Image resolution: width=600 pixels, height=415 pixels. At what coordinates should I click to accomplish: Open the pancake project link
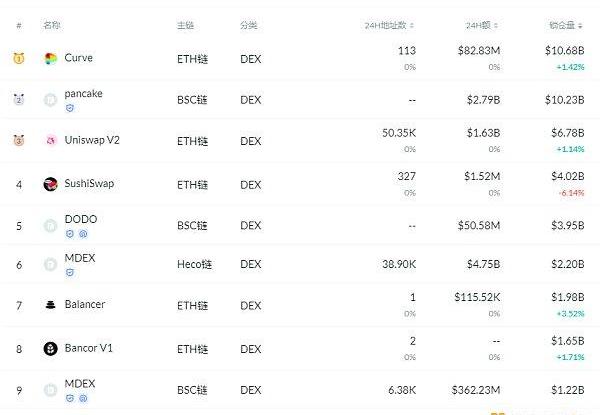(83, 94)
